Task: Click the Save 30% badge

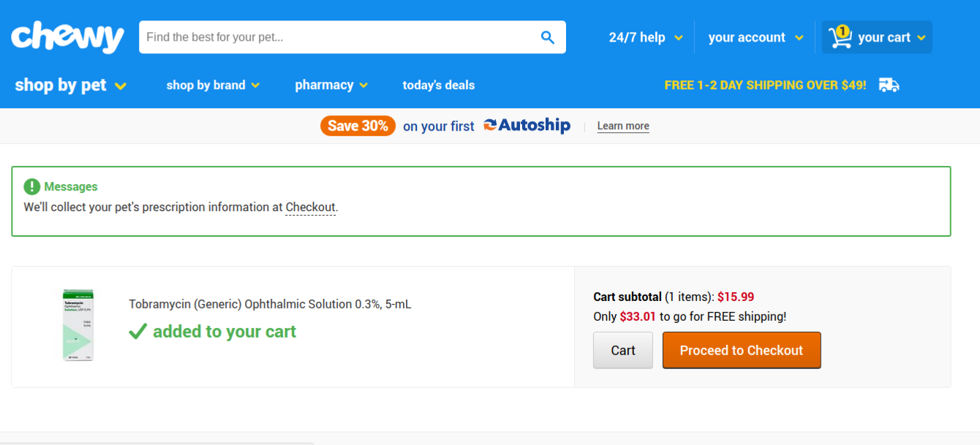Action: tap(358, 125)
